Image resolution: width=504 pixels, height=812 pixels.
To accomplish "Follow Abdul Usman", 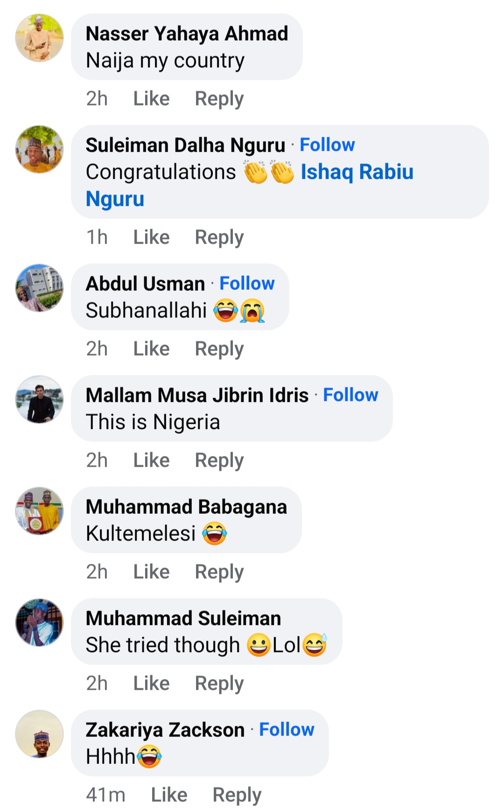I will pos(247,283).
